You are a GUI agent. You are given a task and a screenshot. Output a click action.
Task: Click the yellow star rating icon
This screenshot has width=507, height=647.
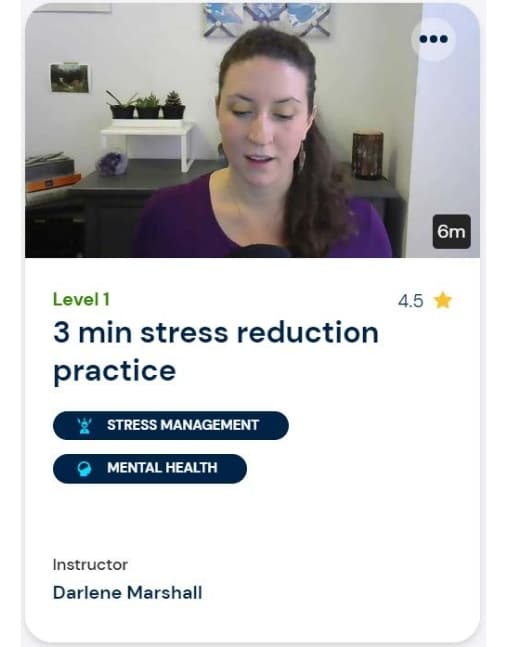(443, 300)
